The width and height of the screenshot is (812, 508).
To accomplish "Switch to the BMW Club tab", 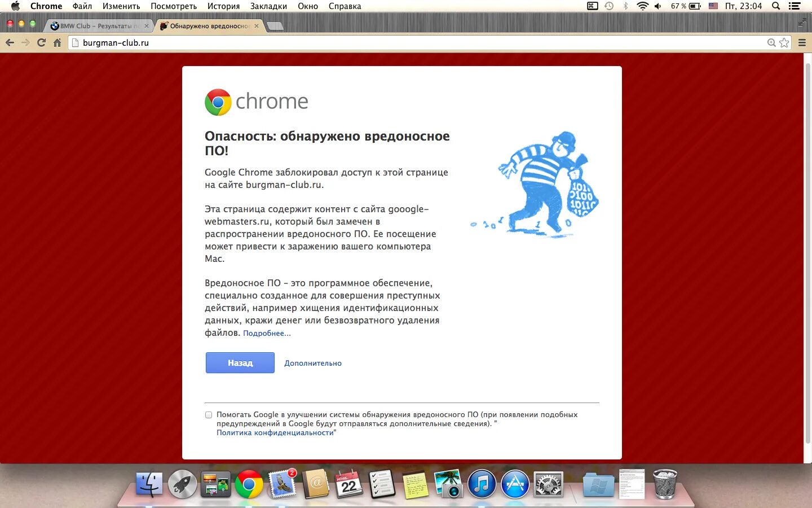I will (99, 26).
